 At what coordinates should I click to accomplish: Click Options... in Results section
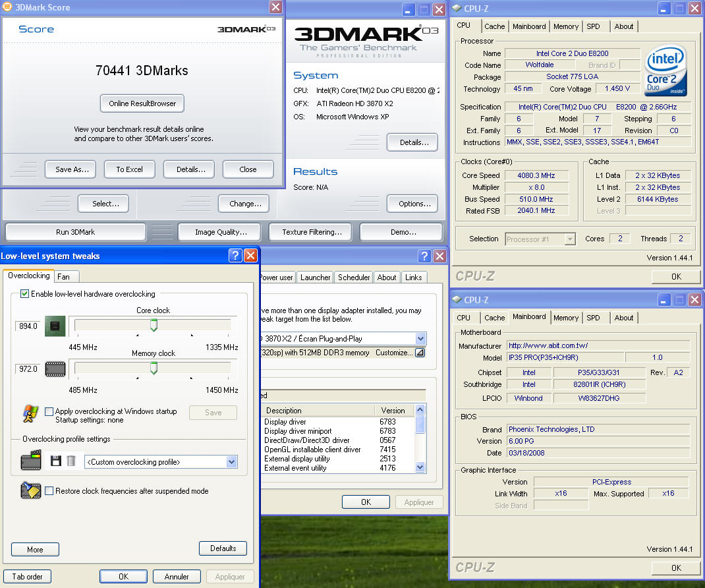pyautogui.click(x=412, y=204)
